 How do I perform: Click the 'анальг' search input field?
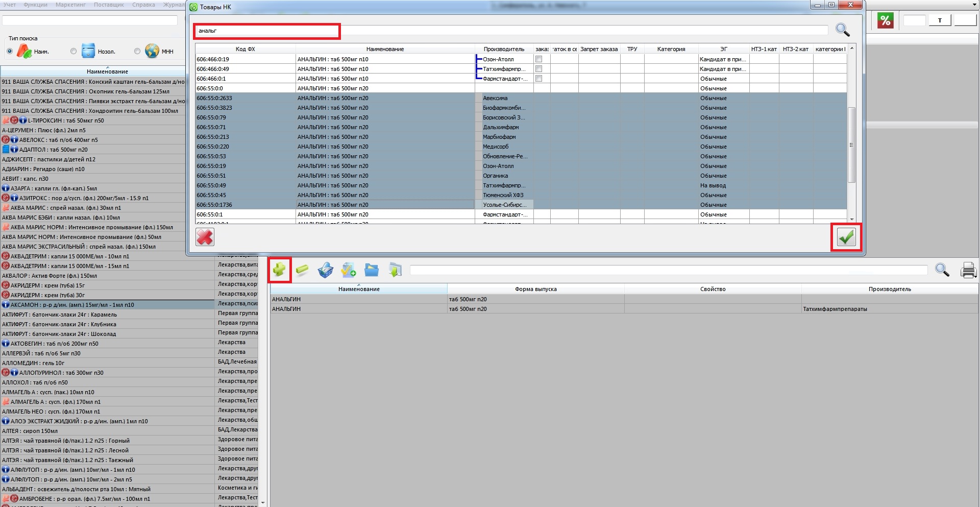266,31
